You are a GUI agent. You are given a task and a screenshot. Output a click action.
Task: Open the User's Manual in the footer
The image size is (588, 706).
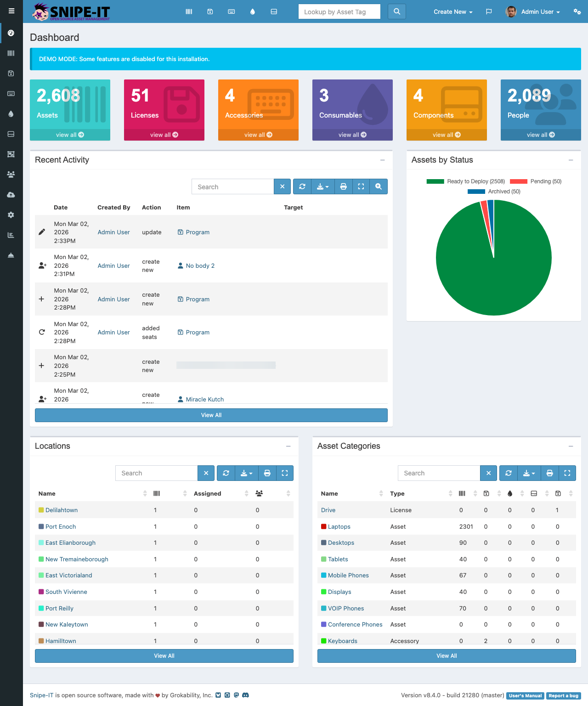click(525, 695)
